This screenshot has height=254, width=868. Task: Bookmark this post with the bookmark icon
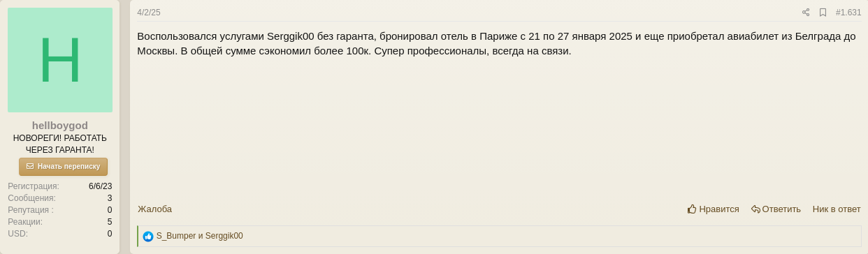tap(823, 13)
